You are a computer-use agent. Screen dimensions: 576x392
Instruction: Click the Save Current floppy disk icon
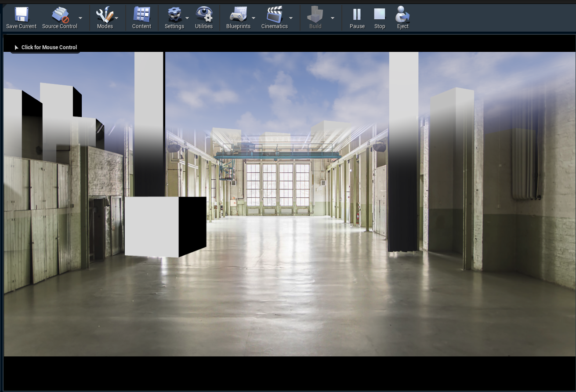[x=21, y=15]
